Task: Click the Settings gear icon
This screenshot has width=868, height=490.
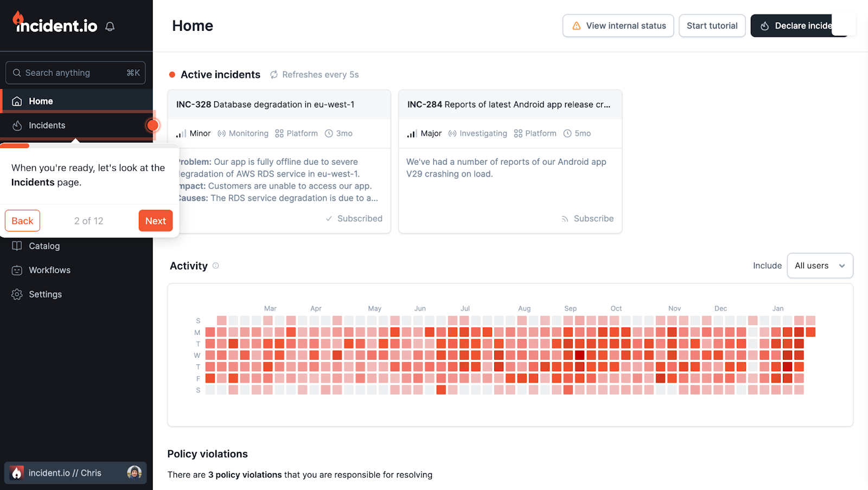Action: (17, 294)
